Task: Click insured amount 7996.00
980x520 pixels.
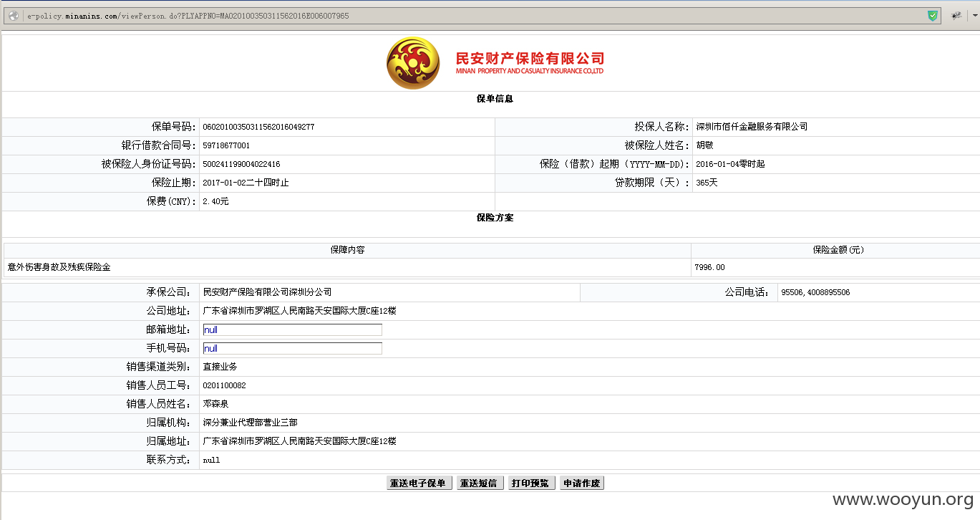Action: [709, 267]
